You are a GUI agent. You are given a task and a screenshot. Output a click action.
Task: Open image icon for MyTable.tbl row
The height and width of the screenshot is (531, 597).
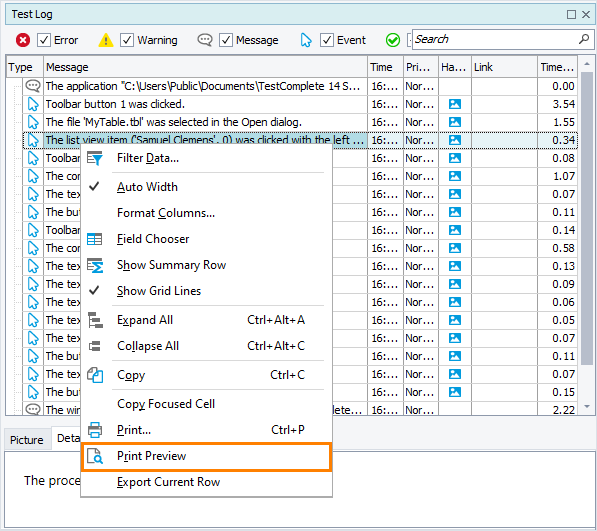pos(455,122)
